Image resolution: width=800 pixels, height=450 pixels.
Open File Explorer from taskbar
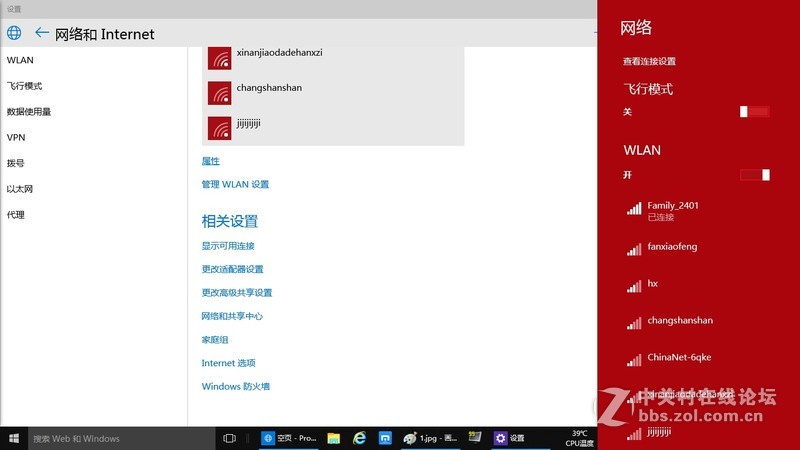pyautogui.click(x=334, y=438)
